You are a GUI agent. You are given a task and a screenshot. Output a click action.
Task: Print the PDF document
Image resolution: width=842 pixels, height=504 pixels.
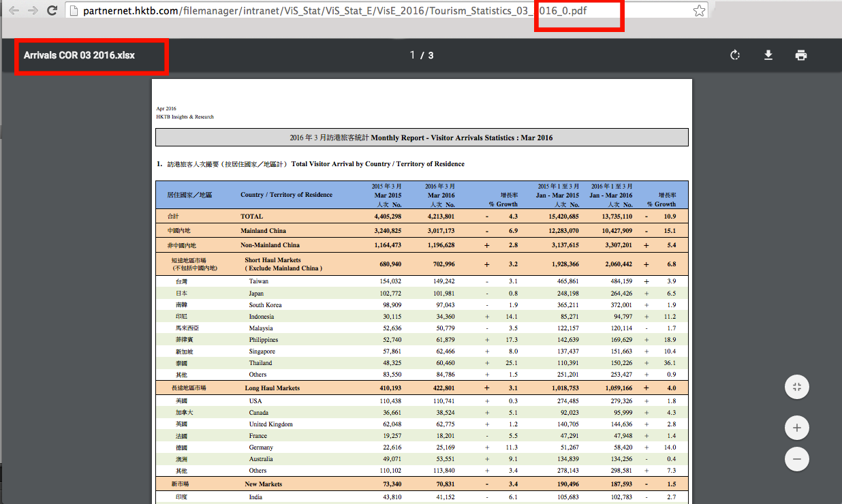click(801, 55)
